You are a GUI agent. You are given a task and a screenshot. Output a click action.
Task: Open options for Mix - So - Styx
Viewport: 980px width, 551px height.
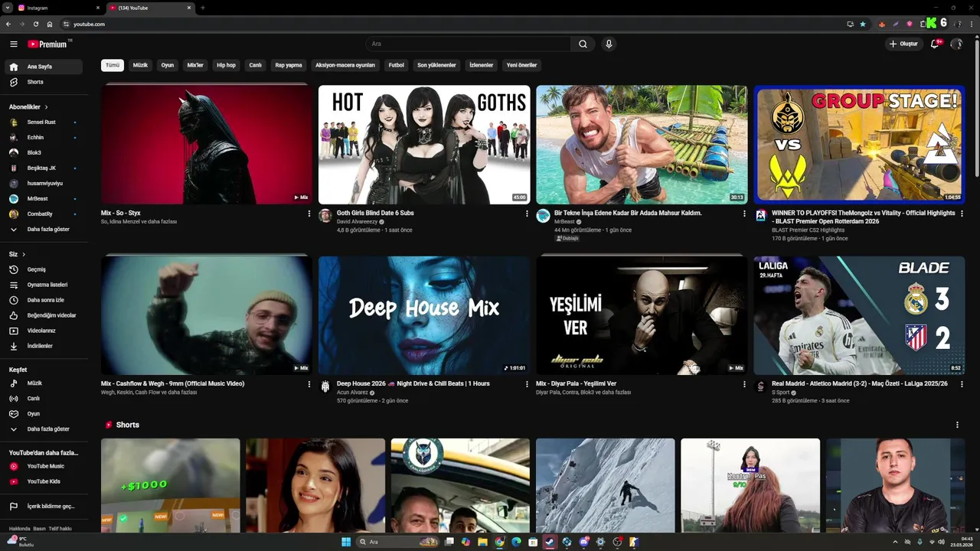point(309,214)
